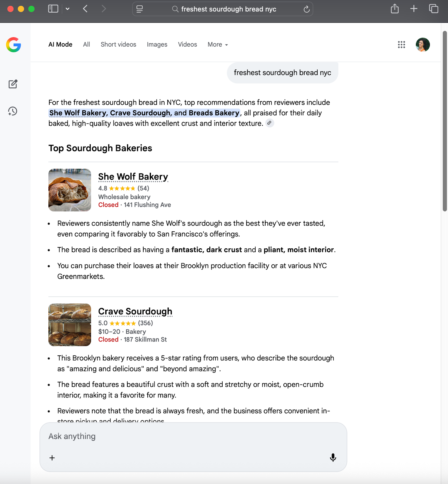
Task: Reload the page in address bar
Action: coord(306,9)
